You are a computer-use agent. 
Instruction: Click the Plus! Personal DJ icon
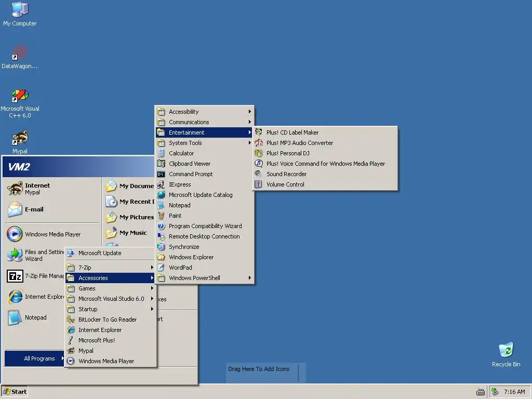259,153
